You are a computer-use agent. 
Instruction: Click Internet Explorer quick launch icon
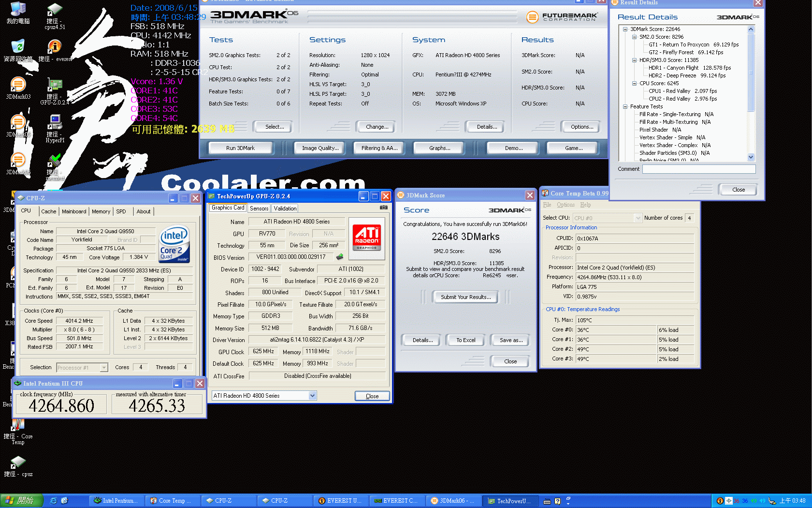click(54, 501)
